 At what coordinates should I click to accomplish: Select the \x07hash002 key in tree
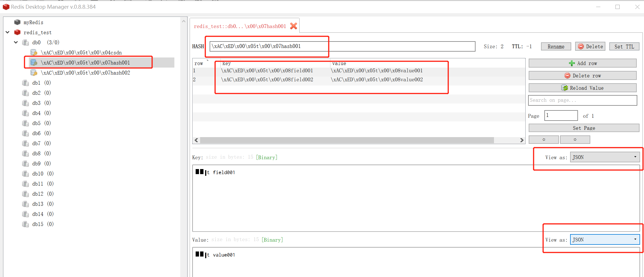[x=85, y=73]
